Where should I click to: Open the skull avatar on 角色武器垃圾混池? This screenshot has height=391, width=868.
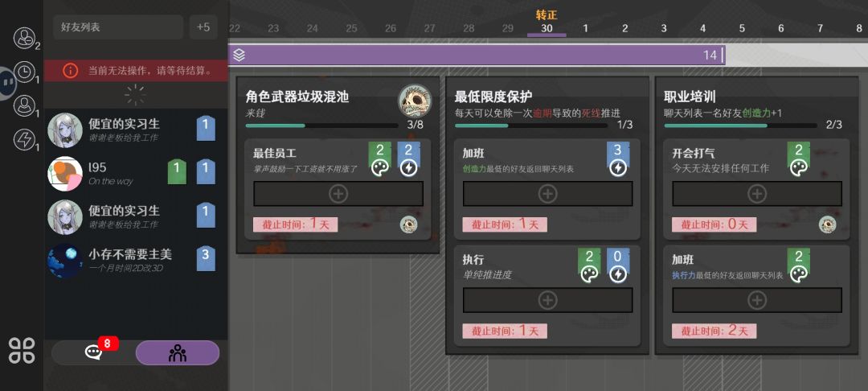[414, 101]
